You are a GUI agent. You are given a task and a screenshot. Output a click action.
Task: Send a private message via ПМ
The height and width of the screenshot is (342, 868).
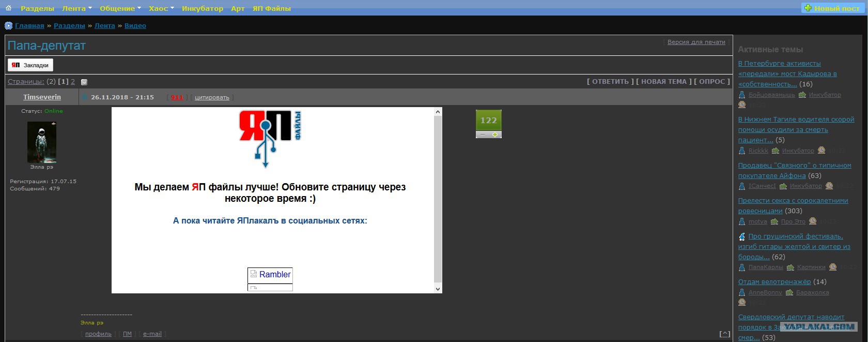click(127, 334)
